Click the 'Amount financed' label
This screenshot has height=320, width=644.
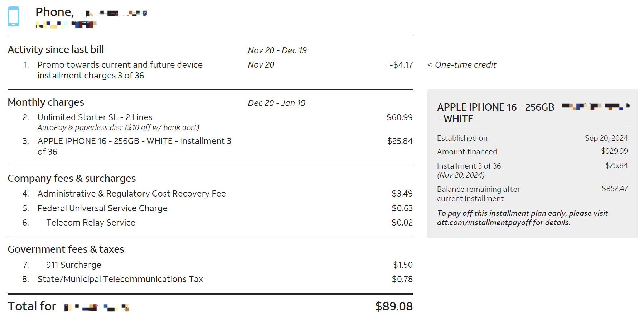coord(467,152)
